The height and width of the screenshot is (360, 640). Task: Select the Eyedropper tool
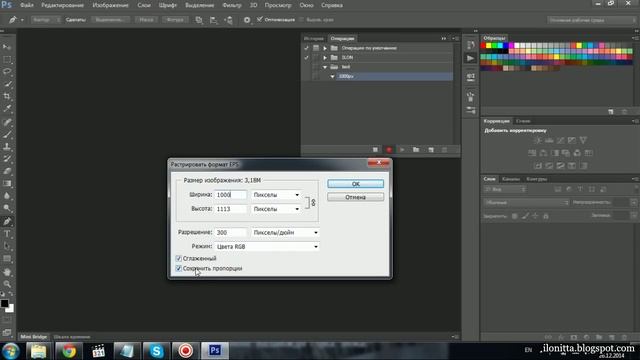7,109
